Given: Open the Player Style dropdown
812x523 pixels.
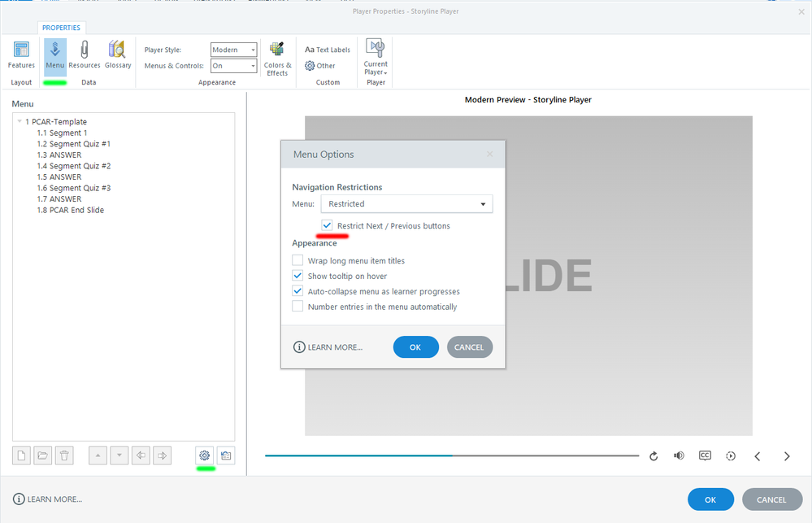Looking at the screenshot, I should click(234, 50).
